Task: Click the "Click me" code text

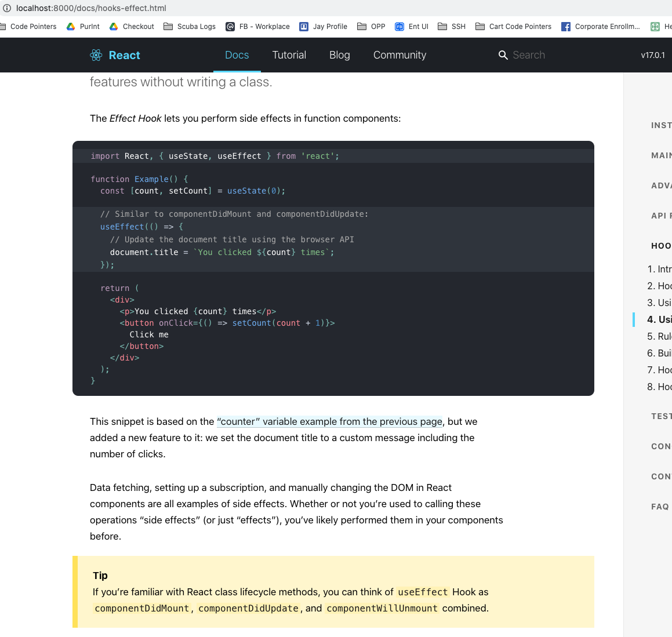Action: click(x=149, y=334)
